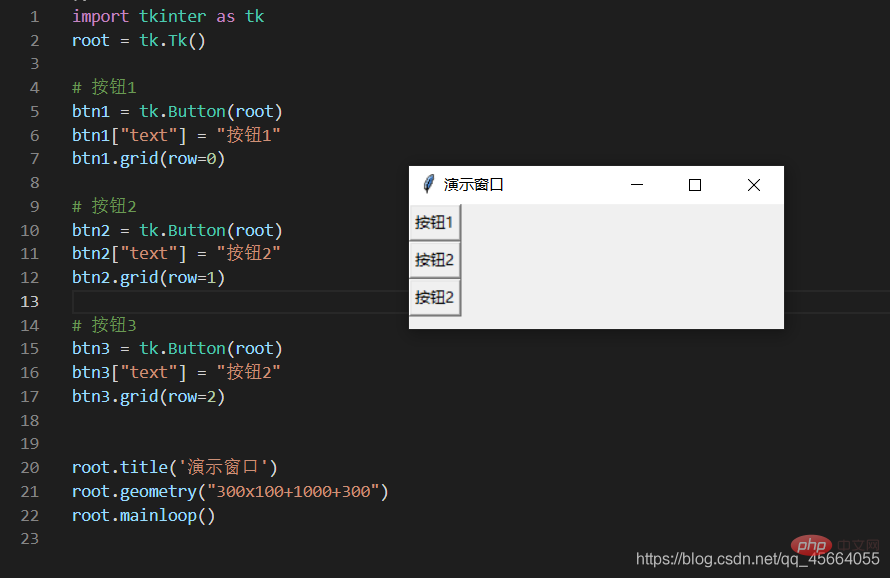Click the btn2["text"] assignment on line 11
Image resolution: width=890 pixels, height=578 pixels.
pos(176,253)
